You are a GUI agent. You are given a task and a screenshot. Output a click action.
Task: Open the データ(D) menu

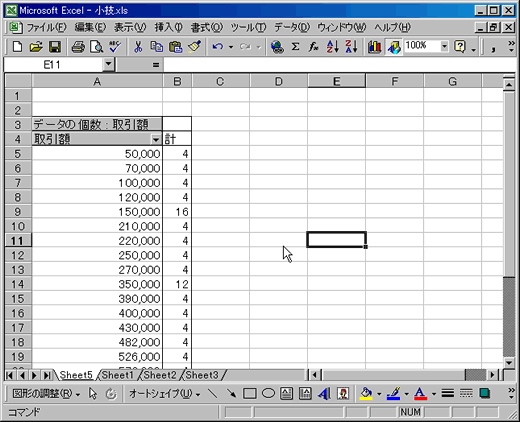point(292,27)
